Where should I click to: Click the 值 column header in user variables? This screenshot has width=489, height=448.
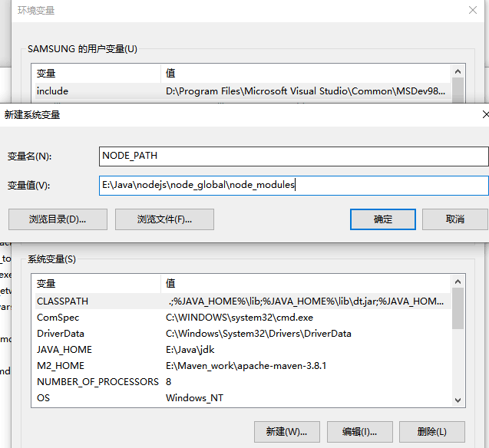(x=306, y=73)
